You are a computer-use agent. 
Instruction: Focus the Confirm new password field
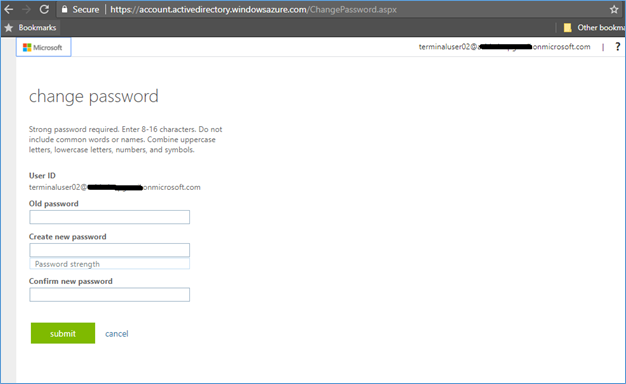coord(109,295)
